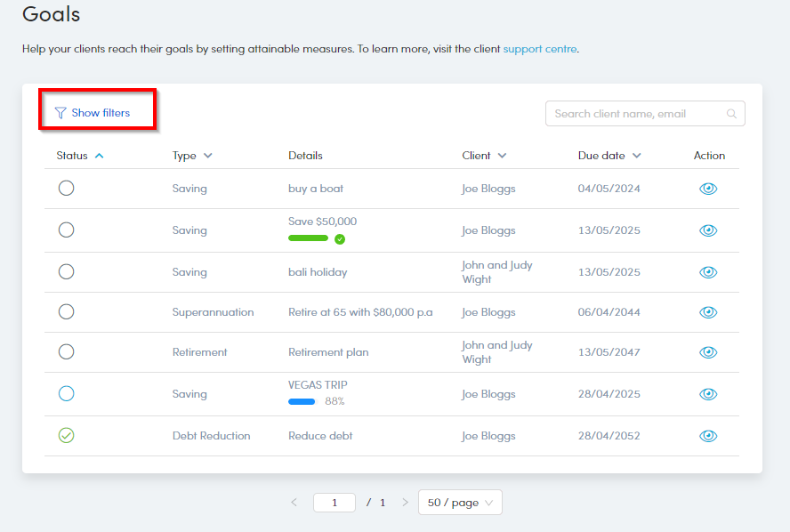The height and width of the screenshot is (532, 790).
Task: Open the view icon for buy a boat goal
Action: (x=708, y=189)
